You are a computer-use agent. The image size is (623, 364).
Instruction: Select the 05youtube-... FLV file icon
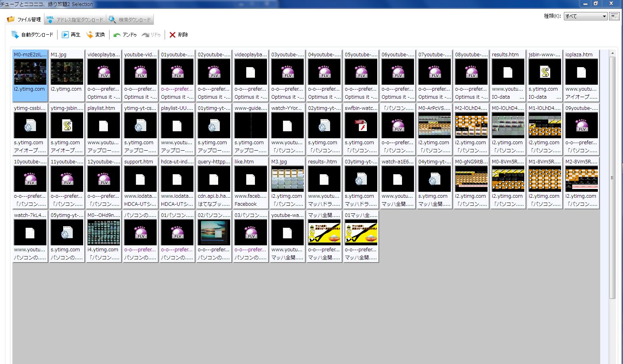click(361, 72)
